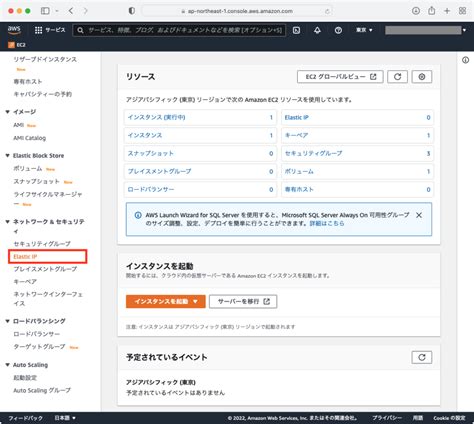Open the CloudShell icon in top bar
This screenshot has height=424, width=474.
[296, 30]
